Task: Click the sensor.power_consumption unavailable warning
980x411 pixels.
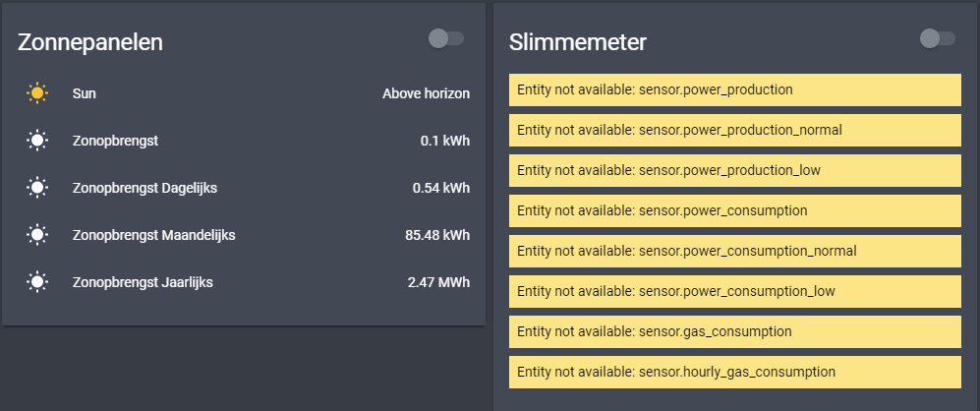Action: tap(735, 210)
